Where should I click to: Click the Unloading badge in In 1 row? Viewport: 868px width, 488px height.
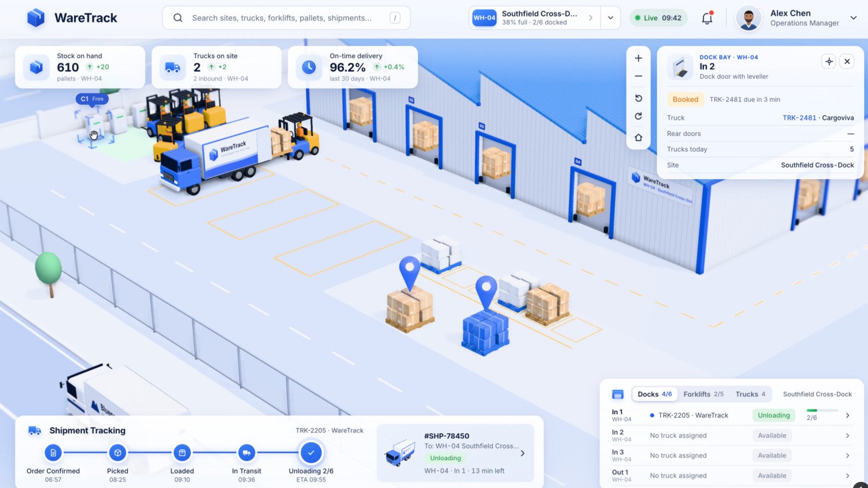774,415
